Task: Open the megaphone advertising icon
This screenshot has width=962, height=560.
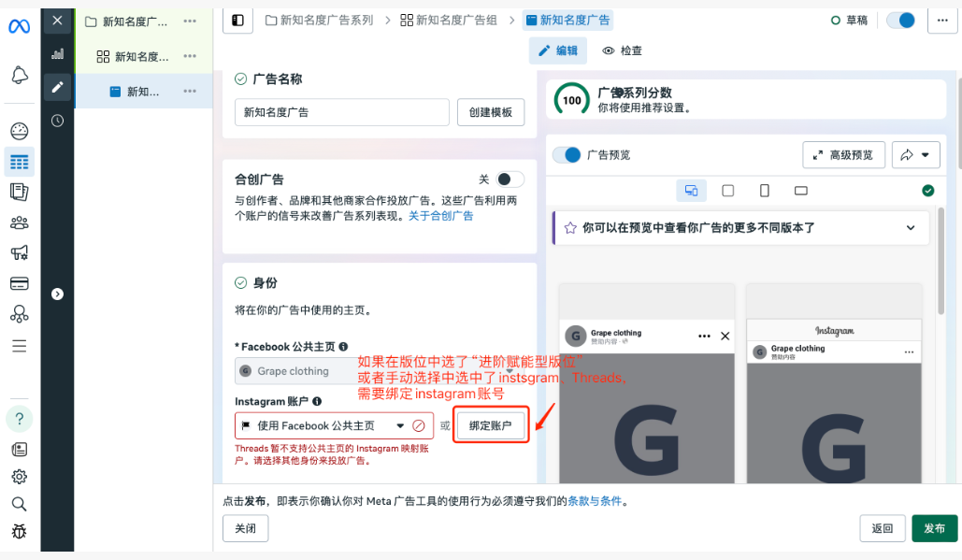Action: click(x=20, y=252)
